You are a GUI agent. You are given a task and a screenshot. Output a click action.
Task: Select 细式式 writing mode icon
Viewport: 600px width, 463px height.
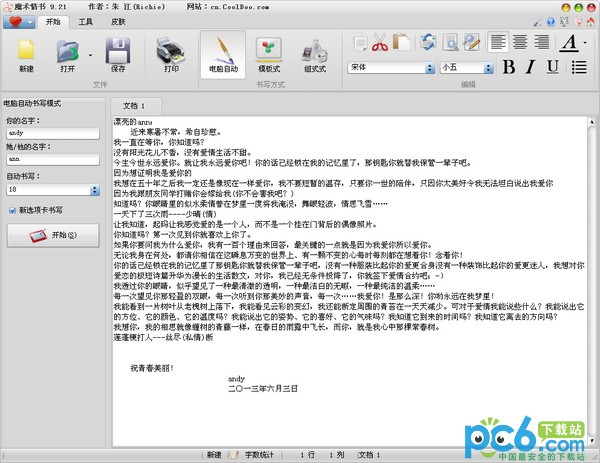coord(315,55)
